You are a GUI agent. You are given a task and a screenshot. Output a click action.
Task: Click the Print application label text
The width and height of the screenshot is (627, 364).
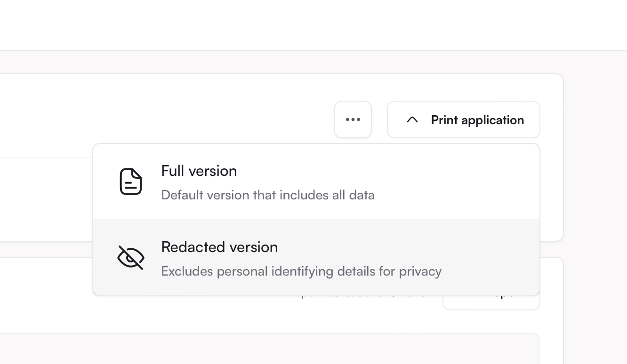coord(477,120)
